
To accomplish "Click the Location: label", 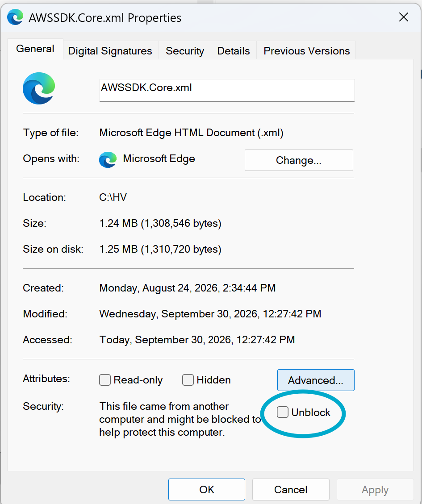I will 44,197.
